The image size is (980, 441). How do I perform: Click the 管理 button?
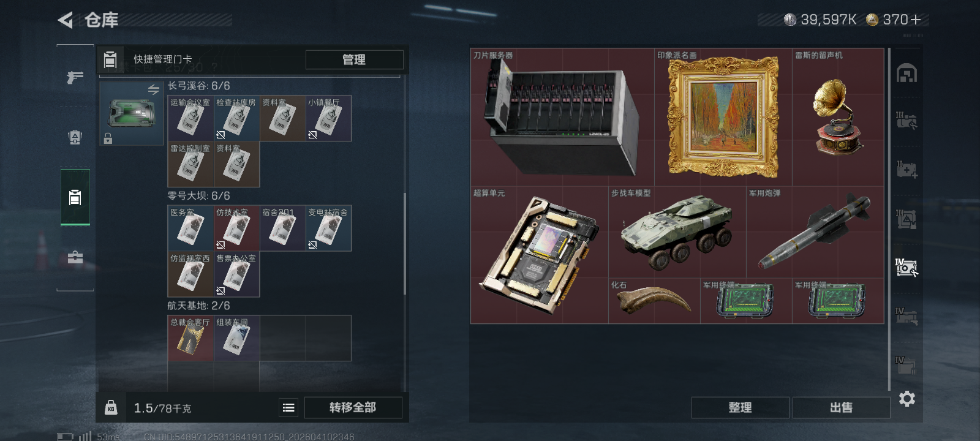(x=354, y=59)
